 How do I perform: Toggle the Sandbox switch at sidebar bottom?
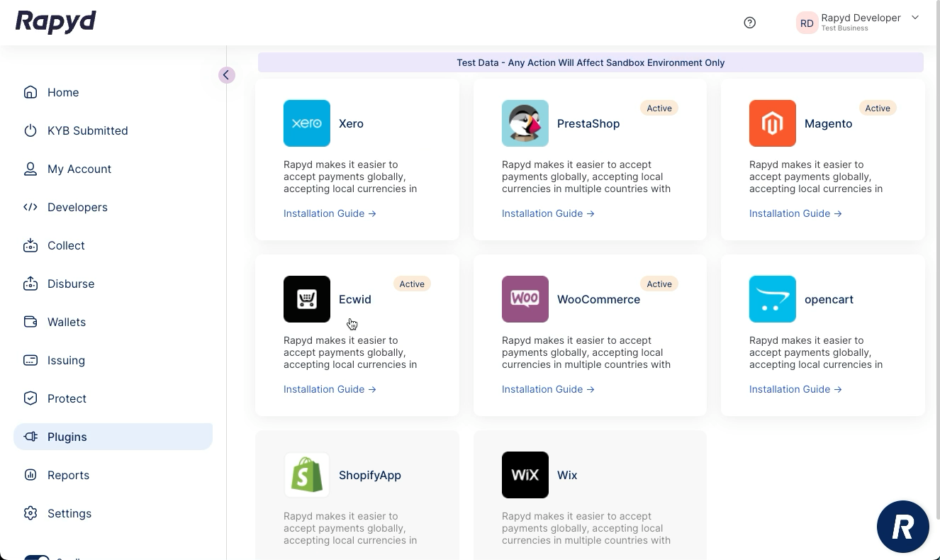36,557
